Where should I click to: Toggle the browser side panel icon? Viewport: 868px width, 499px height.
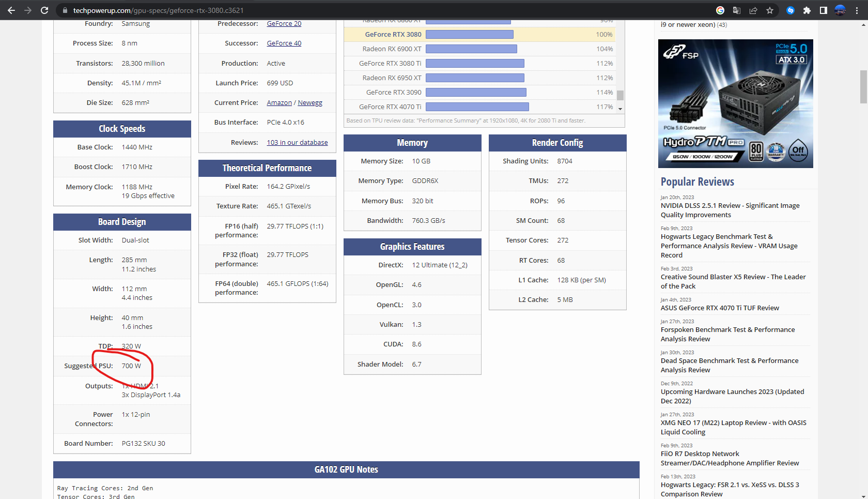(824, 10)
